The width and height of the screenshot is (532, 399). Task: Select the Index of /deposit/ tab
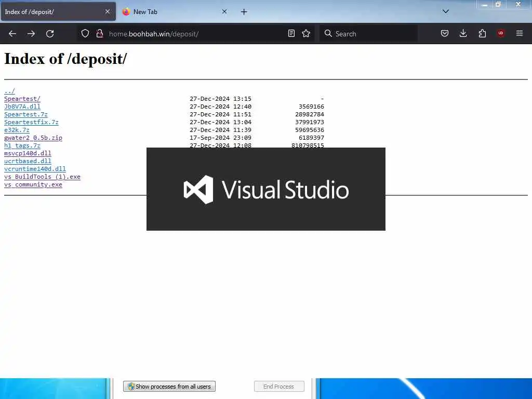[x=58, y=12]
